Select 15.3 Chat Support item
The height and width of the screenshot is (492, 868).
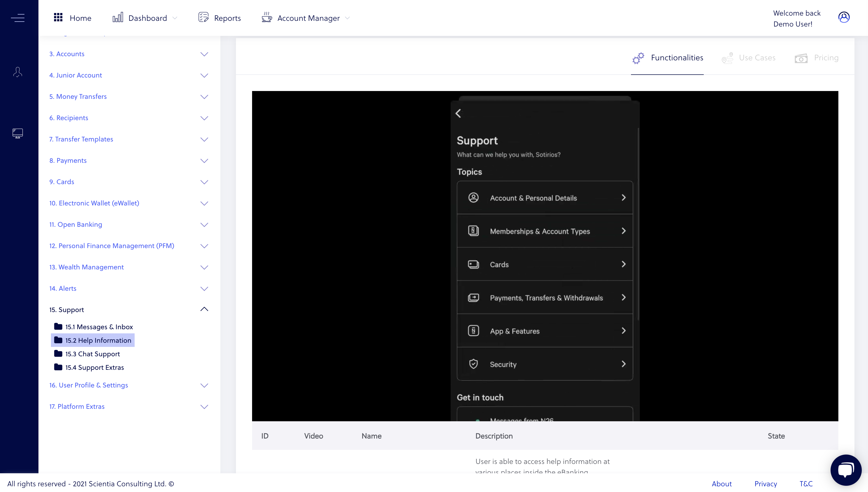(93, 354)
